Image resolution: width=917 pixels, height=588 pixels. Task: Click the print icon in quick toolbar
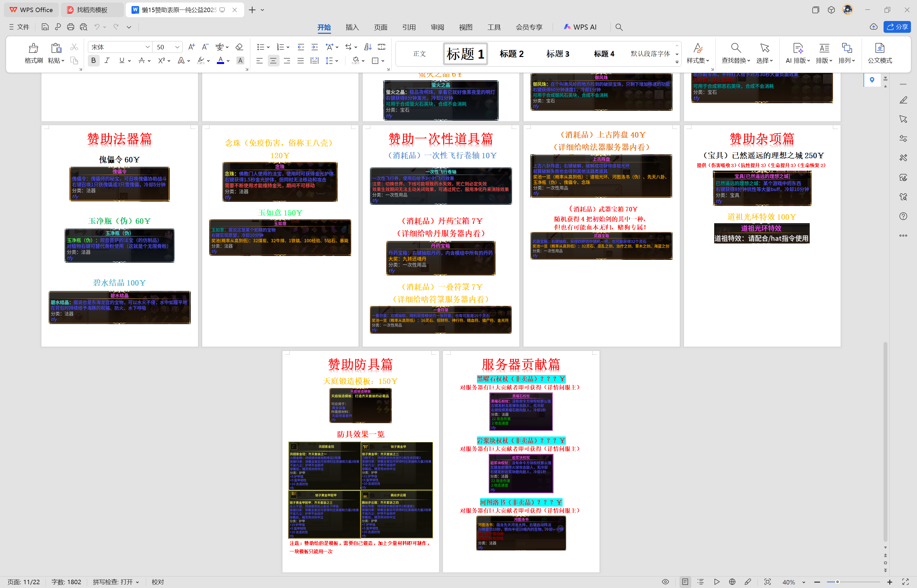(71, 27)
